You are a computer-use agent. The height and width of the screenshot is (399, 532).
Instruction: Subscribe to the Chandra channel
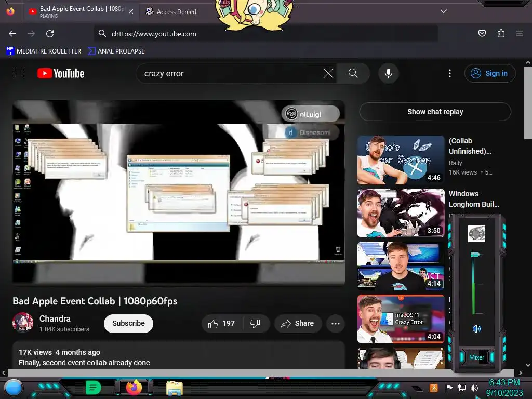[129, 323]
